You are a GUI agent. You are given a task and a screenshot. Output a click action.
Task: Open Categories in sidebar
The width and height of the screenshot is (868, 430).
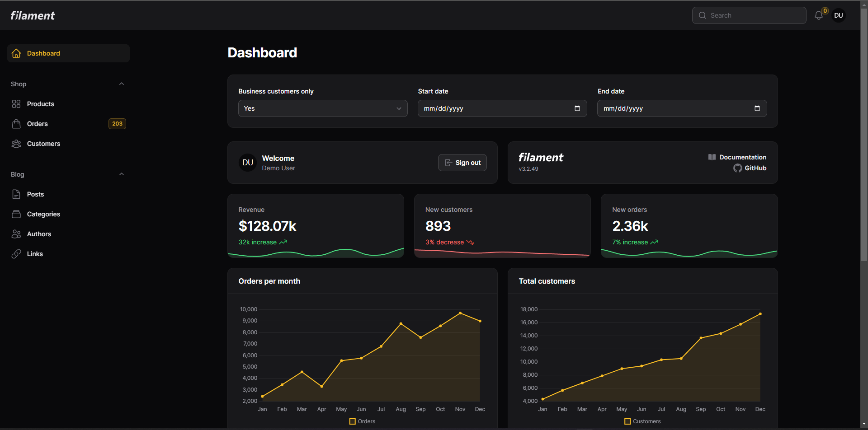(x=68, y=214)
